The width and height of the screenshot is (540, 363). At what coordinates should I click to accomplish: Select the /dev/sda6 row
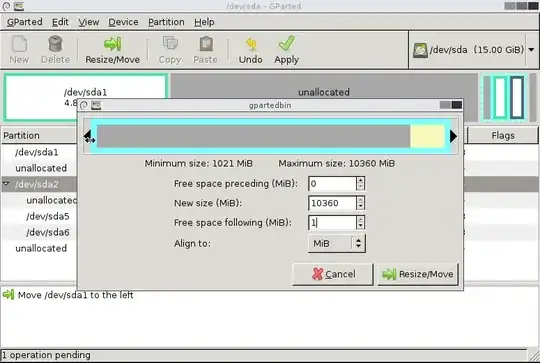pos(48,232)
